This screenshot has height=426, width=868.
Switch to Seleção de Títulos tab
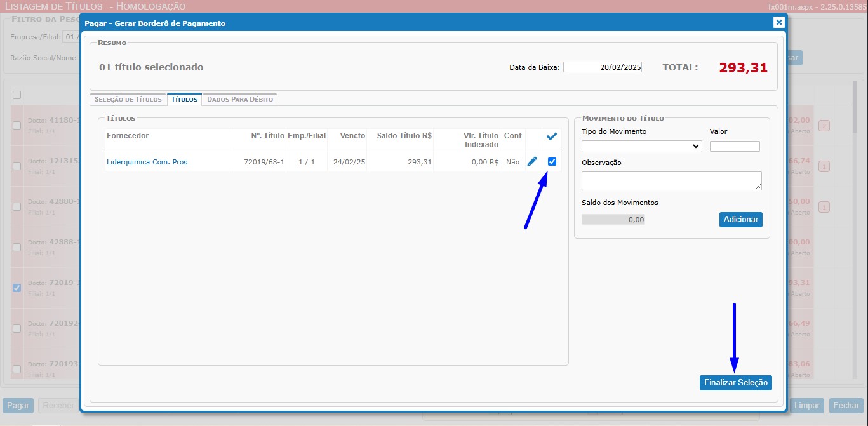(128, 99)
